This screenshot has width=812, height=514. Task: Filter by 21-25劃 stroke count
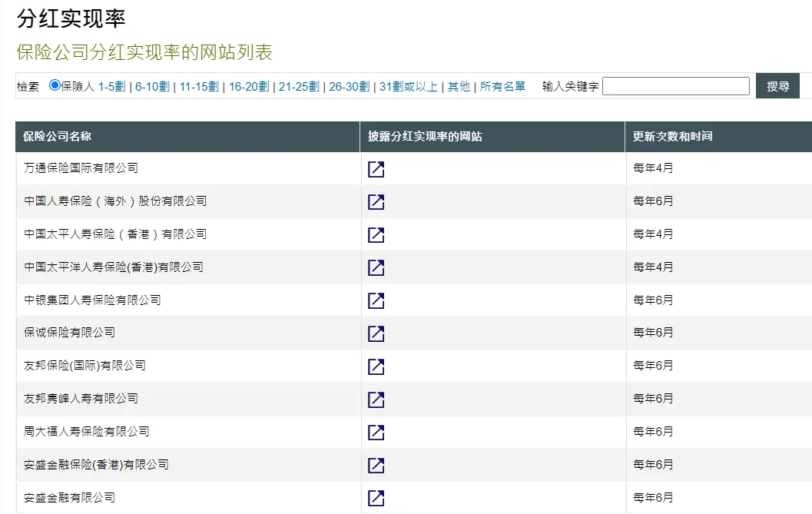[x=299, y=87]
